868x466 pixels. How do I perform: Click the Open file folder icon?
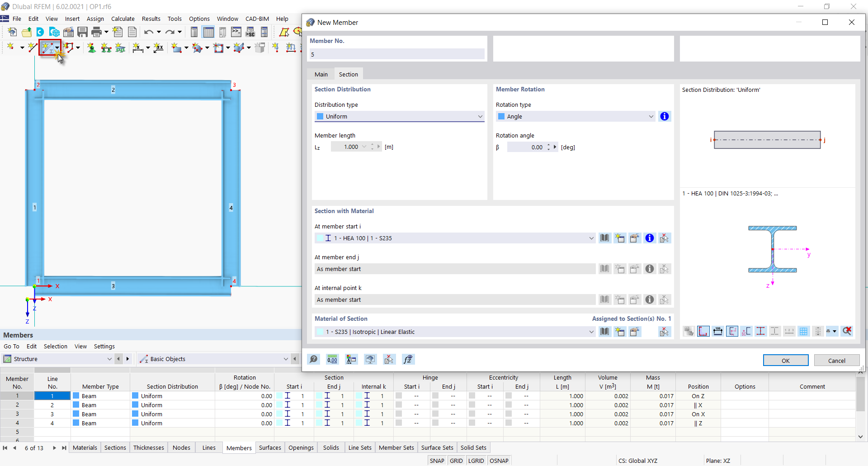[x=27, y=32]
